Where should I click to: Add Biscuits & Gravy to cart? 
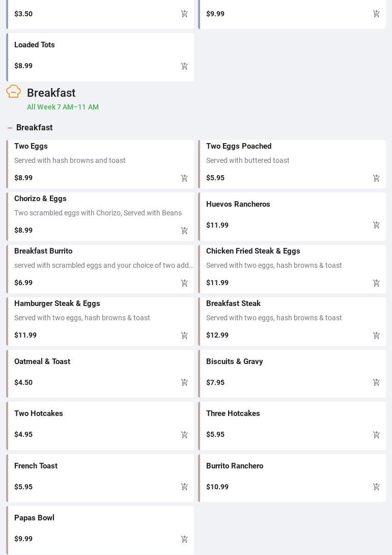pos(376,382)
